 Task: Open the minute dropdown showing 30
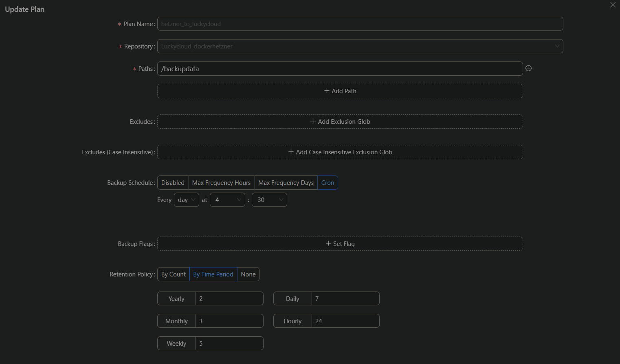pyautogui.click(x=269, y=200)
